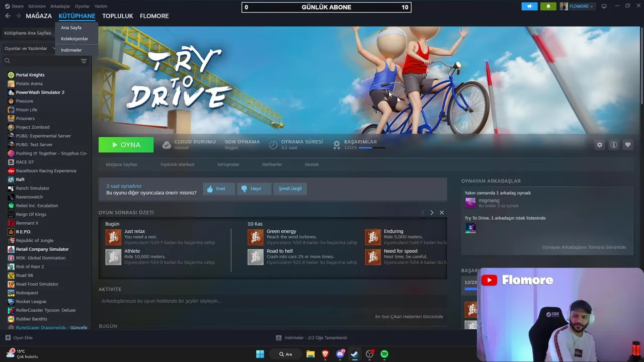The image size is (644, 362).
Task: Click Oynayan Arkadaşların Tümünü Görüntüle link
Action: tap(584, 247)
